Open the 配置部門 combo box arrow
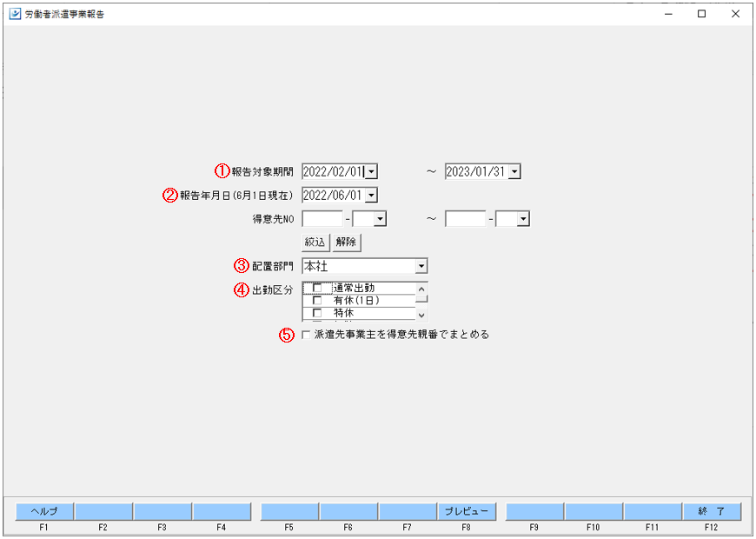Screen dimensions: 756x539 421,266
